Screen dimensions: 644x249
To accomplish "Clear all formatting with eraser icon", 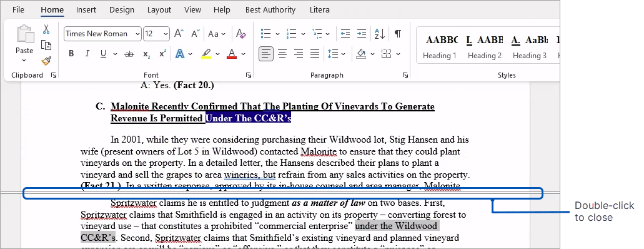I will pyautogui.click(x=240, y=33).
